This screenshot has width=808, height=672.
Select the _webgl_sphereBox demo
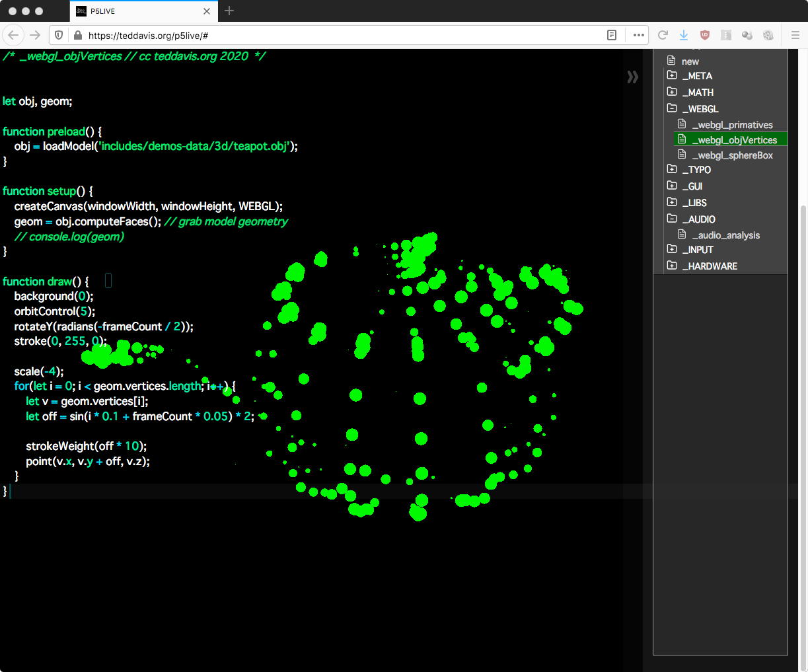732,155
